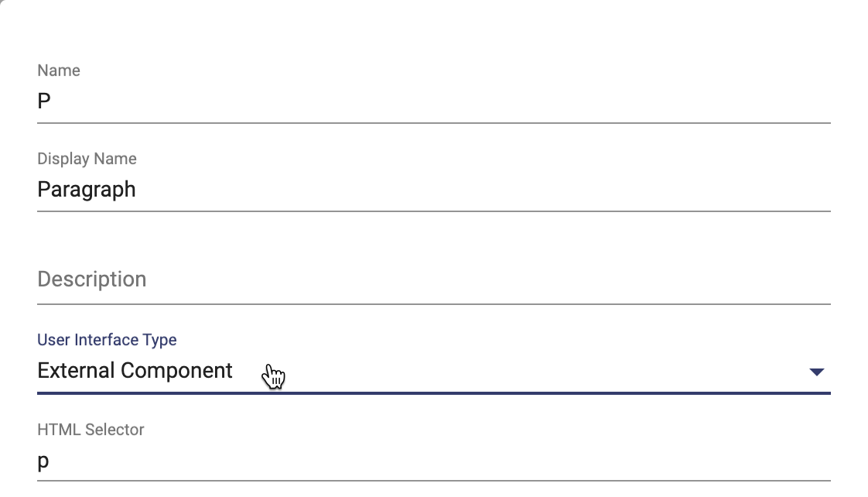This screenshot has height=497, width=868.
Task: Click the lowercase "p" selector value
Action: click(x=43, y=461)
